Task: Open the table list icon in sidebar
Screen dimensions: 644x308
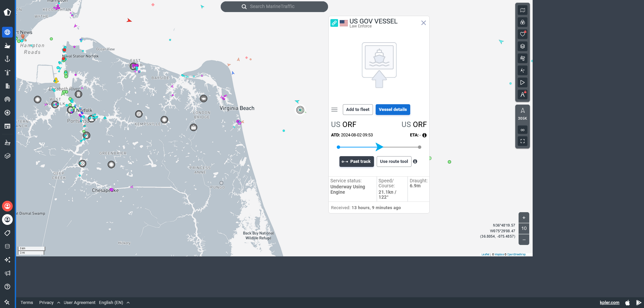Action: pyautogui.click(x=7, y=126)
